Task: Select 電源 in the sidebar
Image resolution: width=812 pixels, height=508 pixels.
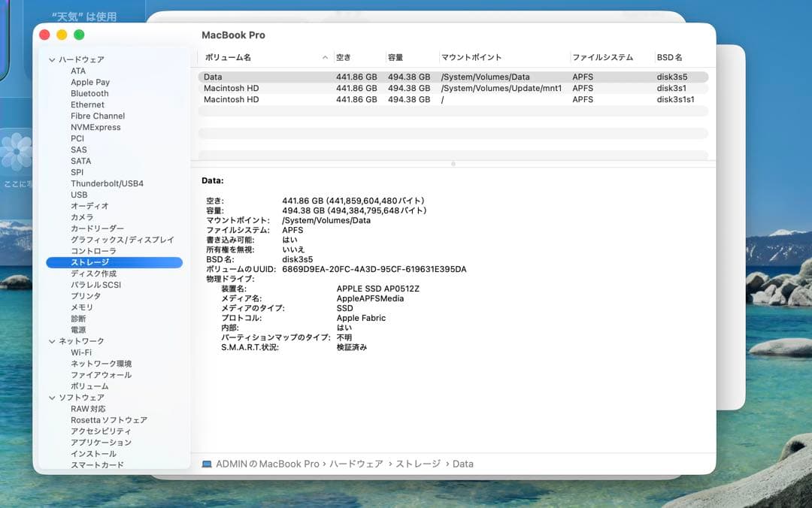Action: [78, 330]
